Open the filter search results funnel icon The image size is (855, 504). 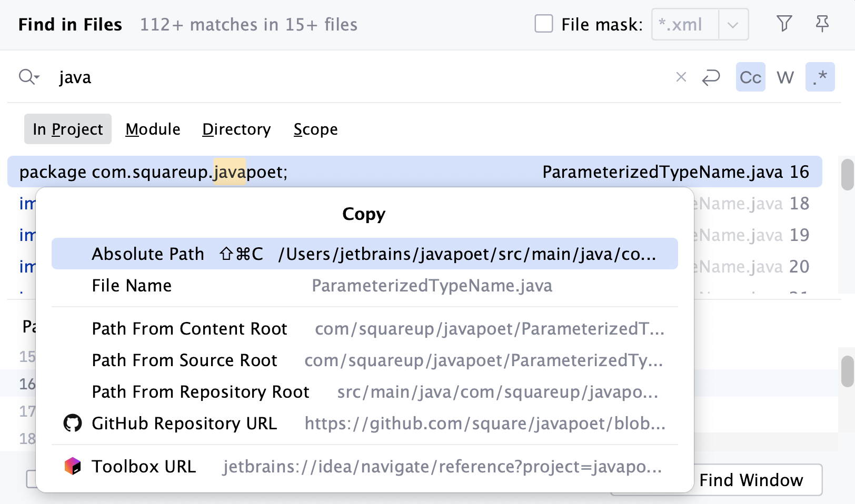[x=784, y=24]
